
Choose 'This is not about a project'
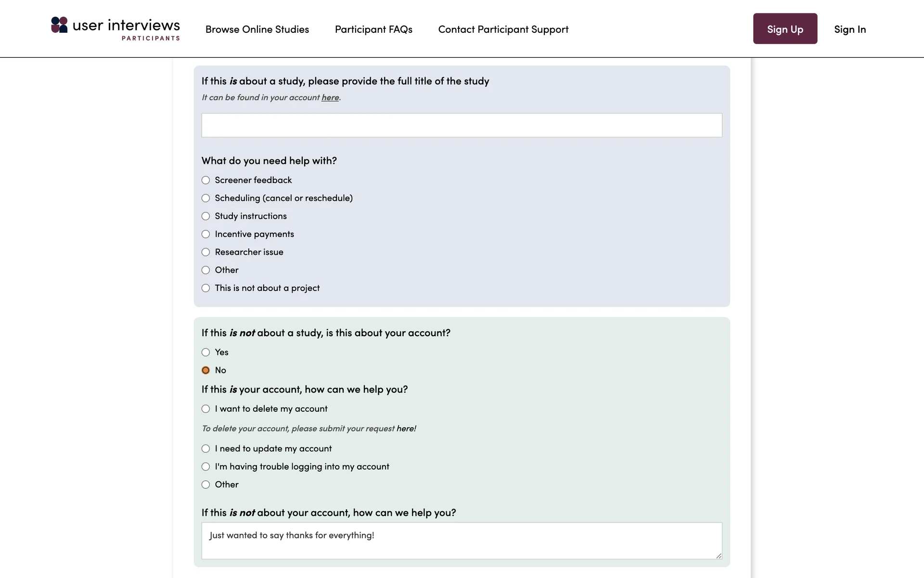coord(206,288)
